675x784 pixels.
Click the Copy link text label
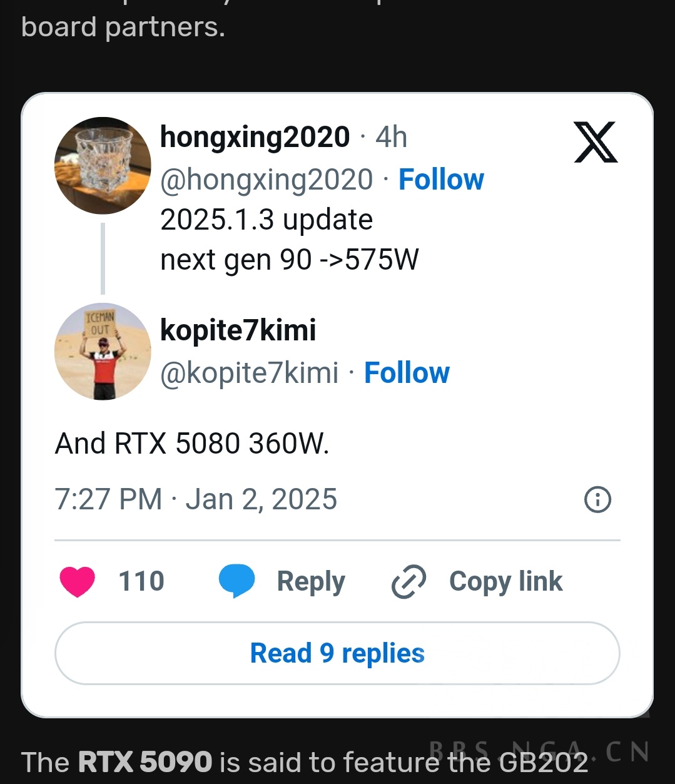505,581
